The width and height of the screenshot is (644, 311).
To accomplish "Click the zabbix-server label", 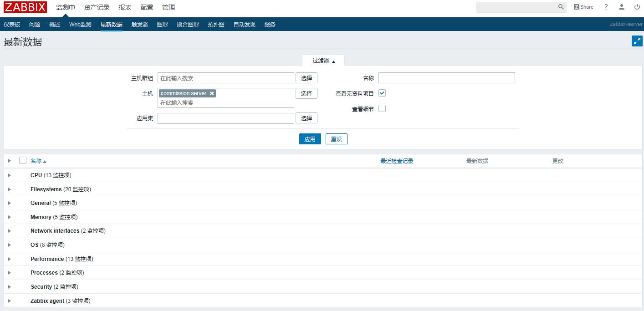I will click(626, 25).
